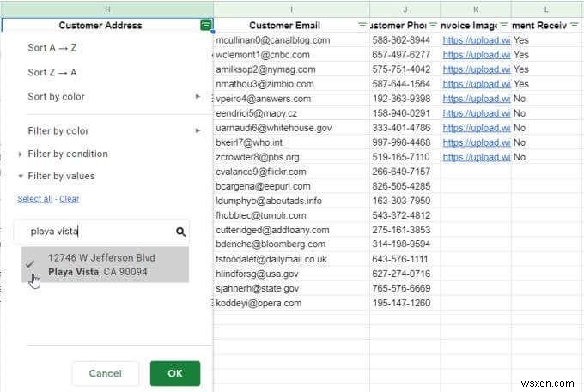
Task: Click the Select all link
Action: [35, 199]
